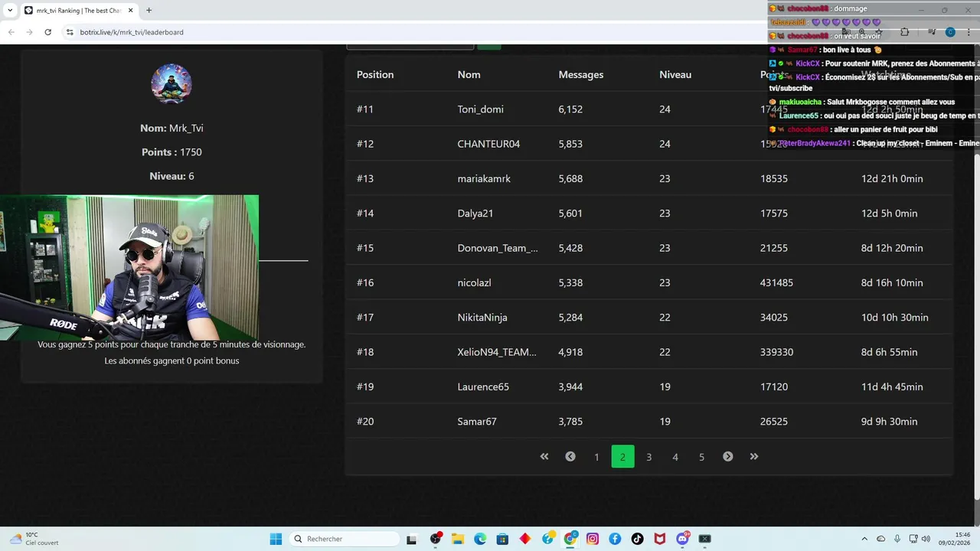This screenshot has height=551, width=980.
Task: Select username mariakamrk row
Action: tap(484, 178)
